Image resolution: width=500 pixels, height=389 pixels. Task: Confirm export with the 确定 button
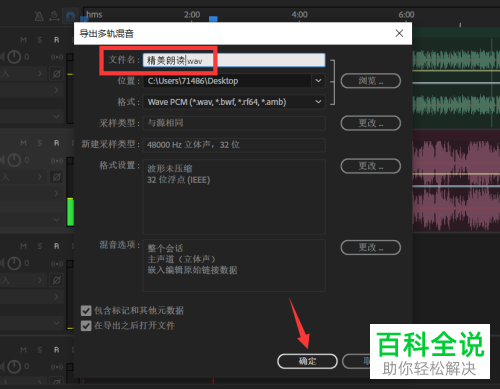[x=307, y=361]
